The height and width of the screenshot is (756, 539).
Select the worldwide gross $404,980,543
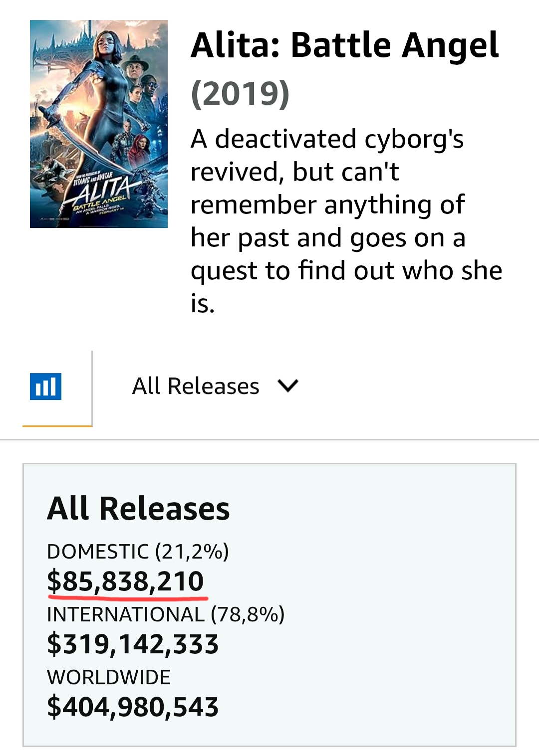point(133,707)
